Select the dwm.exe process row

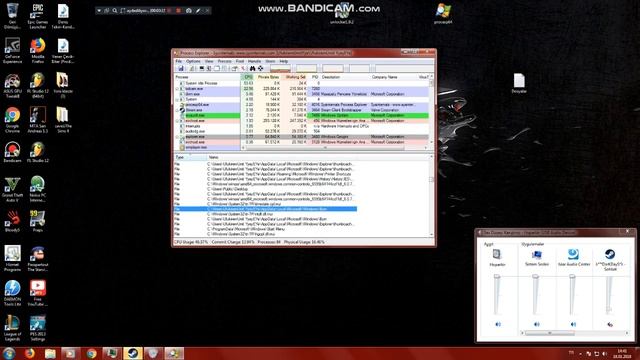tap(302, 94)
